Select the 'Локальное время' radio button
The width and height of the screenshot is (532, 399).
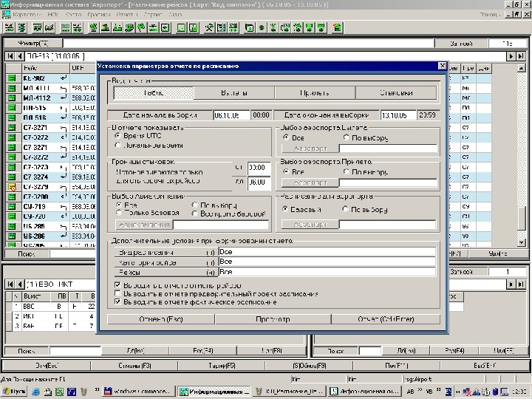click(x=118, y=146)
